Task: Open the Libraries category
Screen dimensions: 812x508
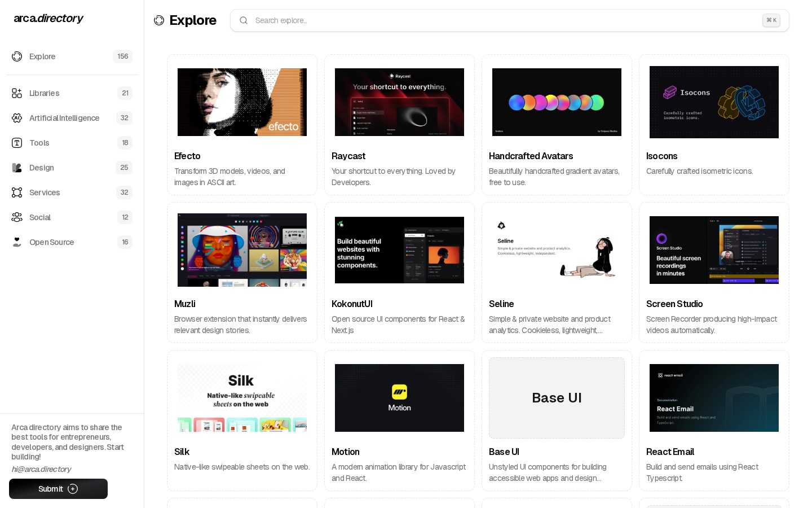Action: 72,93
